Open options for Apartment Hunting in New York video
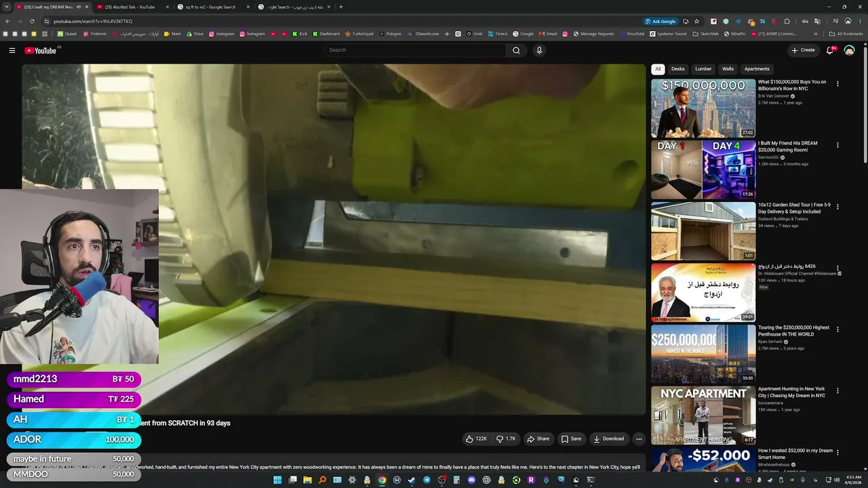The height and width of the screenshot is (488, 868). (x=837, y=391)
